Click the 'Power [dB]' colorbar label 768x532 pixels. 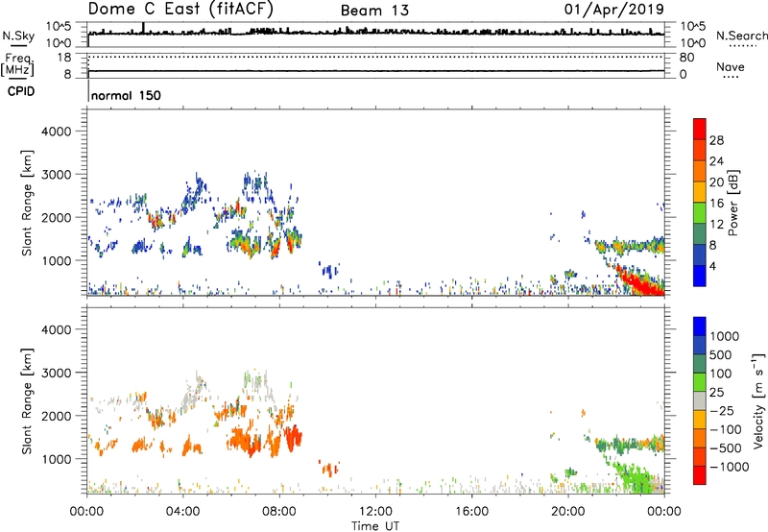732,203
